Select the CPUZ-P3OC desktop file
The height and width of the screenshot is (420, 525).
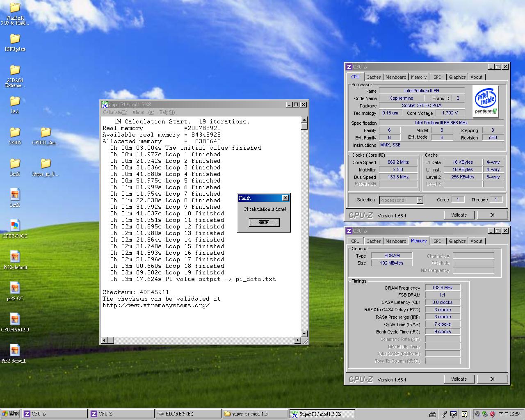click(15, 226)
